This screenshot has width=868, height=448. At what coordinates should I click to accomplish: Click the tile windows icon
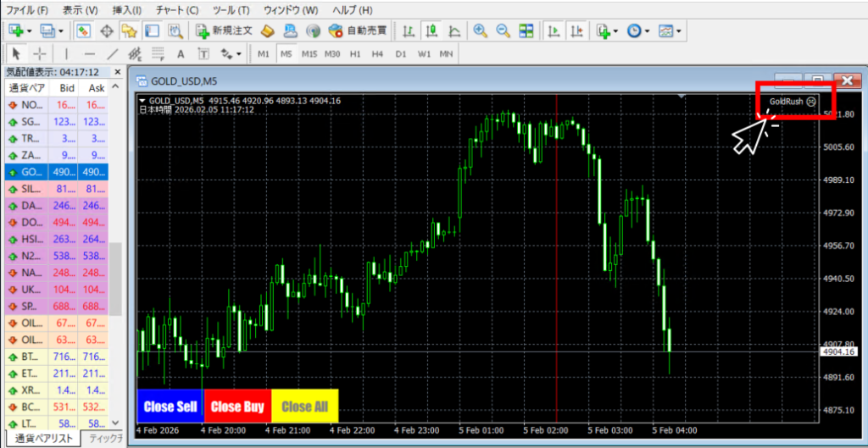point(526,31)
